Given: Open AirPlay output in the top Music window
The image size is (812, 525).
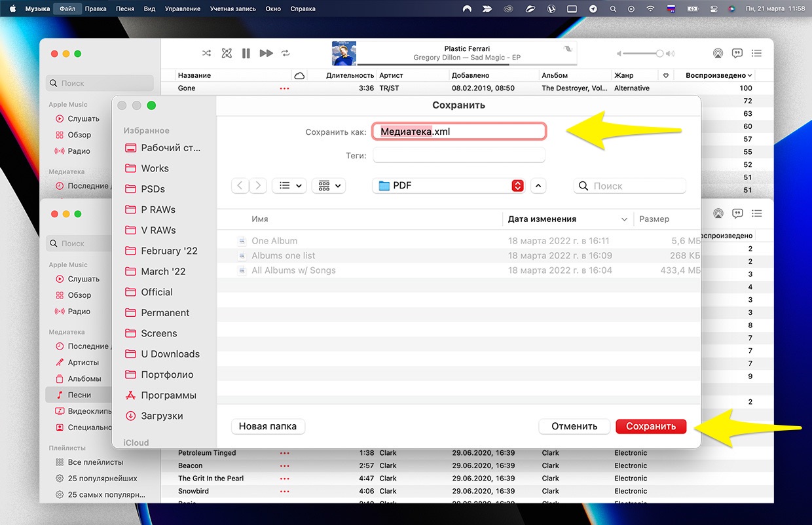Looking at the screenshot, I should [718, 53].
